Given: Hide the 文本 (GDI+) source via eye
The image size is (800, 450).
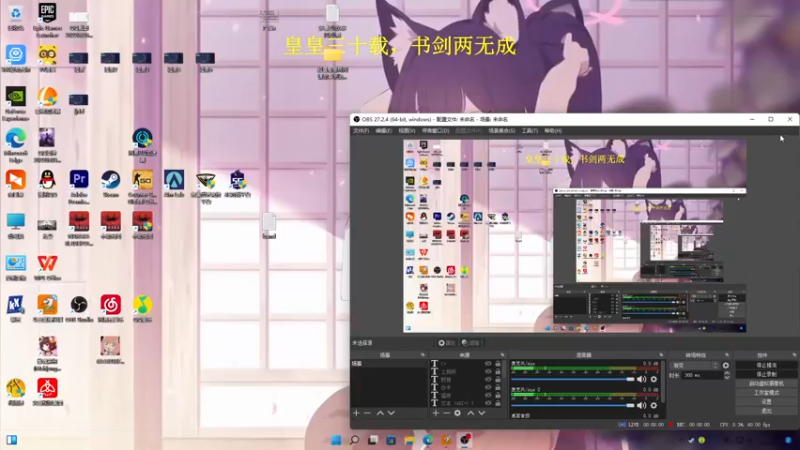Looking at the screenshot, I should point(488,403).
